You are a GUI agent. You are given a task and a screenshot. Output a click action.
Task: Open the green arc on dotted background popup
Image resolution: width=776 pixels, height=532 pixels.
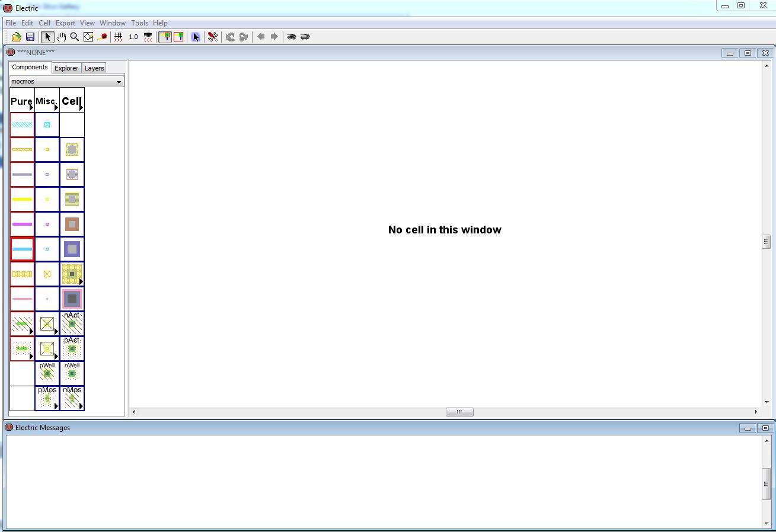(23, 349)
